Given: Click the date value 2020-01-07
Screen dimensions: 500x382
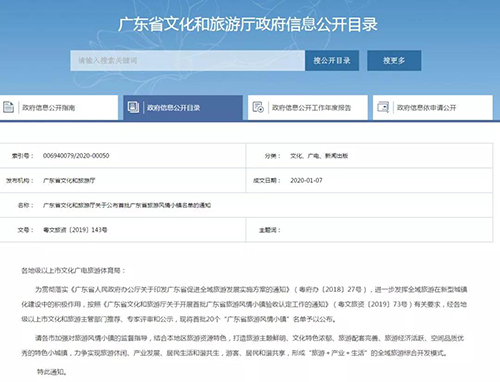Looking at the screenshot, I should pyautogui.click(x=306, y=181).
